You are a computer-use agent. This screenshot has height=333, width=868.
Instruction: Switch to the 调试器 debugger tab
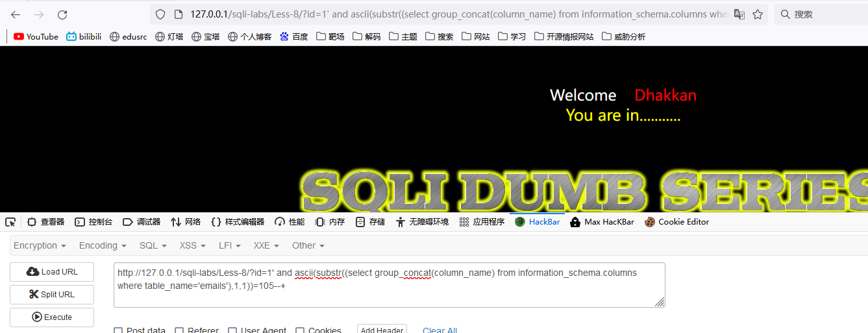(x=142, y=222)
